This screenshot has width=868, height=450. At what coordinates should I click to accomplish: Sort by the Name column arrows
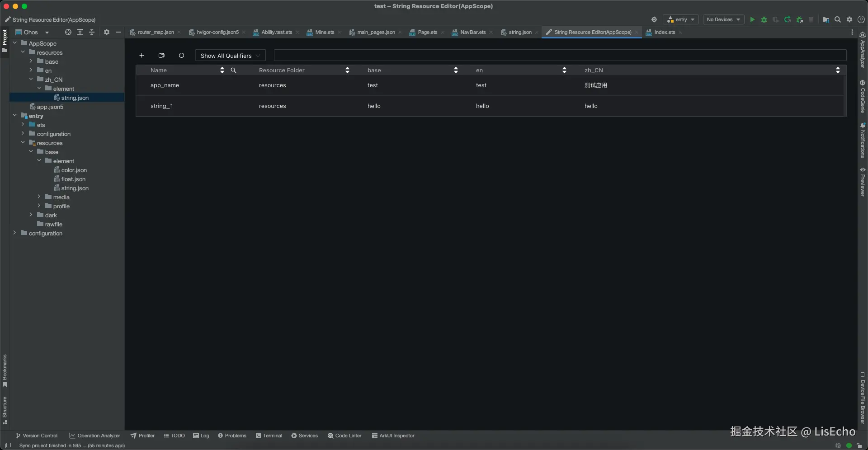coord(222,70)
